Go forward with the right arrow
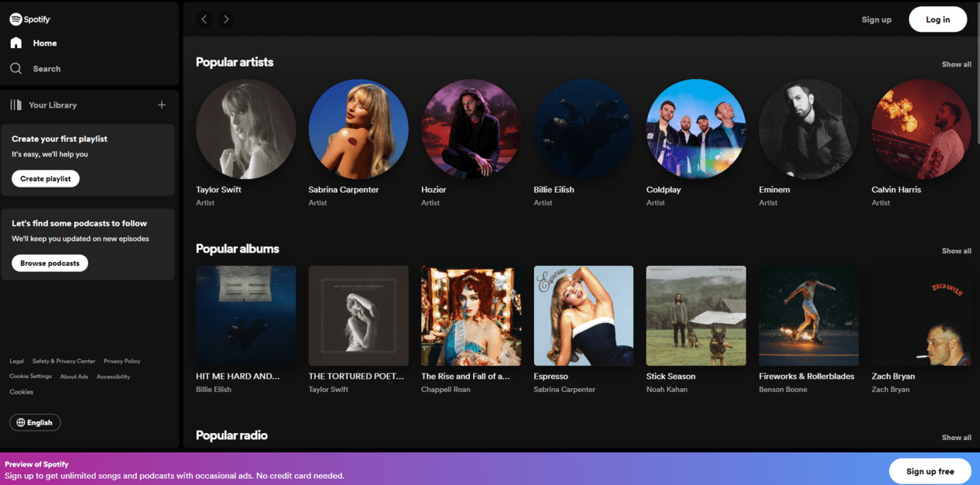Viewport: 980px width, 485px height. [x=226, y=19]
